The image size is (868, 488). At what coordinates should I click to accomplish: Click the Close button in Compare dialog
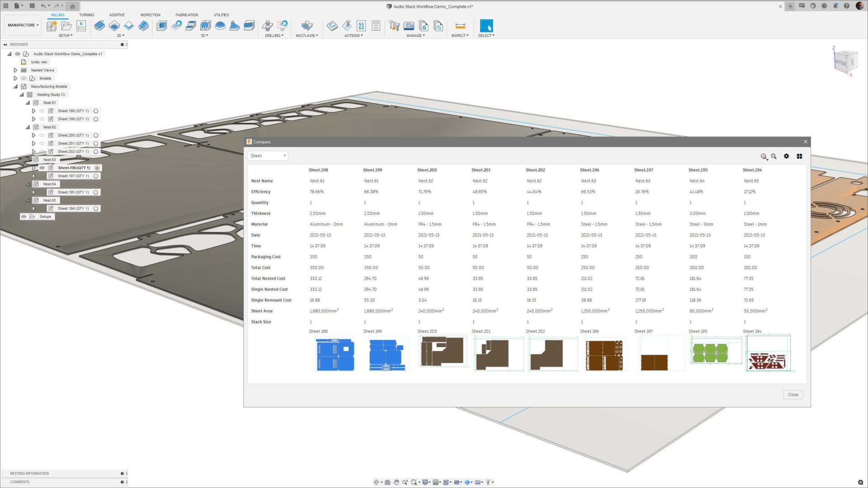click(x=793, y=394)
